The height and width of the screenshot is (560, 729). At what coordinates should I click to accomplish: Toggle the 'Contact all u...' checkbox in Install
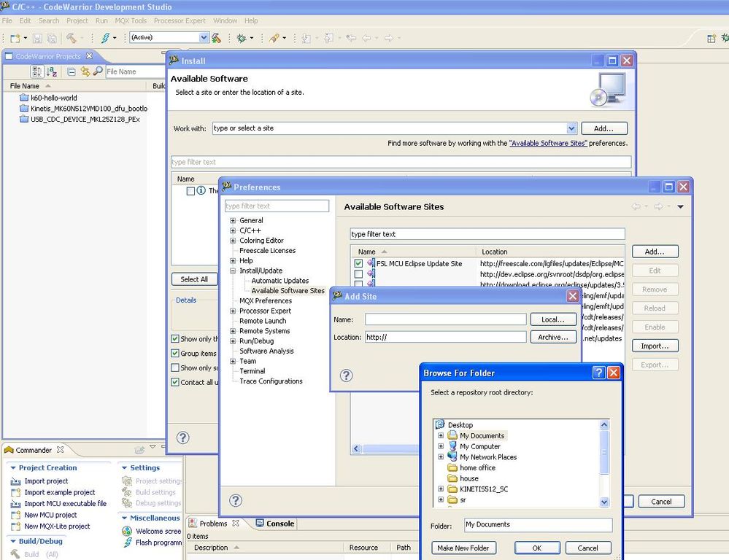tap(175, 382)
